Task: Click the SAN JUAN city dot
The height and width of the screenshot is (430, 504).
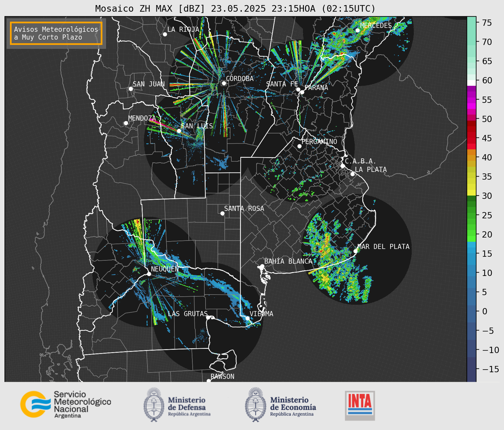Action: [131, 89]
